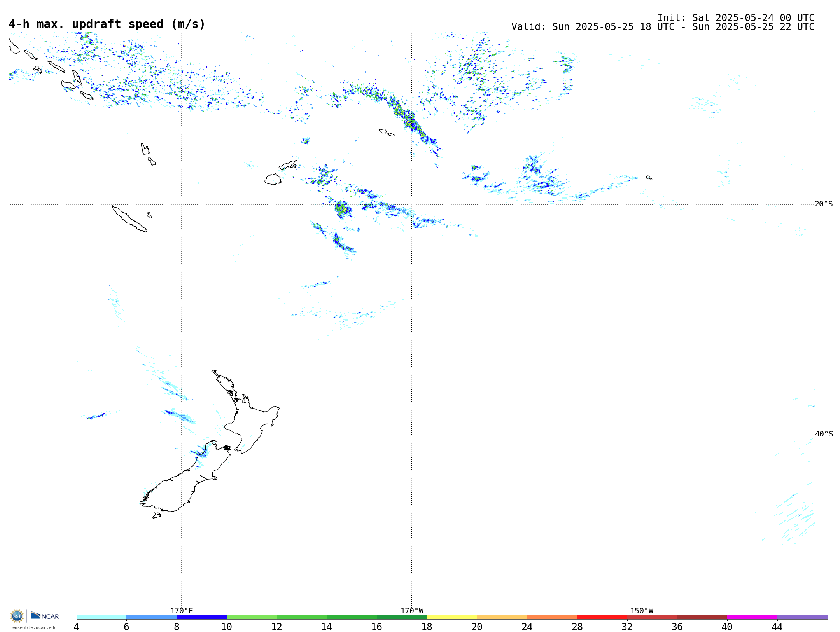Click the colorbar tick label 4

point(77,627)
